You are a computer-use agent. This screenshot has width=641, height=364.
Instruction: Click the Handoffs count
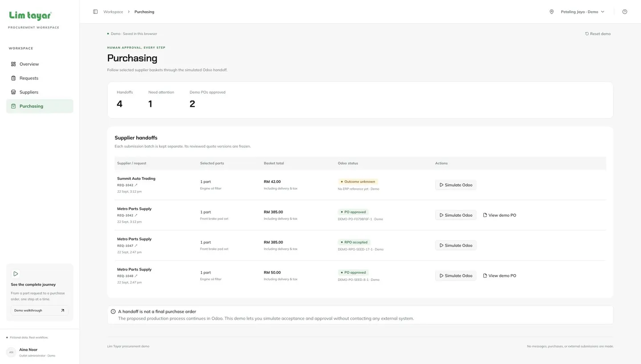(x=119, y=104)
